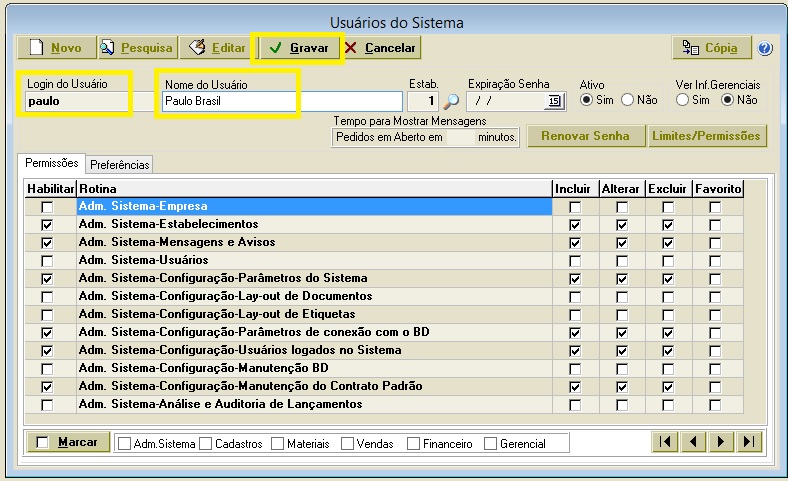Select Ver Inf.Gerenciais Sim radio button

tap(682, 100)
